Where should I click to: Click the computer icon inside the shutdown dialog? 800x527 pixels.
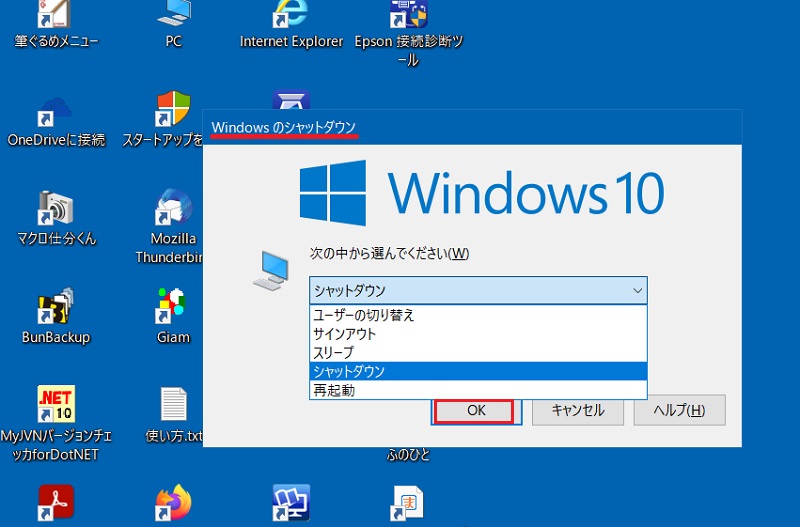pos(271,270)
